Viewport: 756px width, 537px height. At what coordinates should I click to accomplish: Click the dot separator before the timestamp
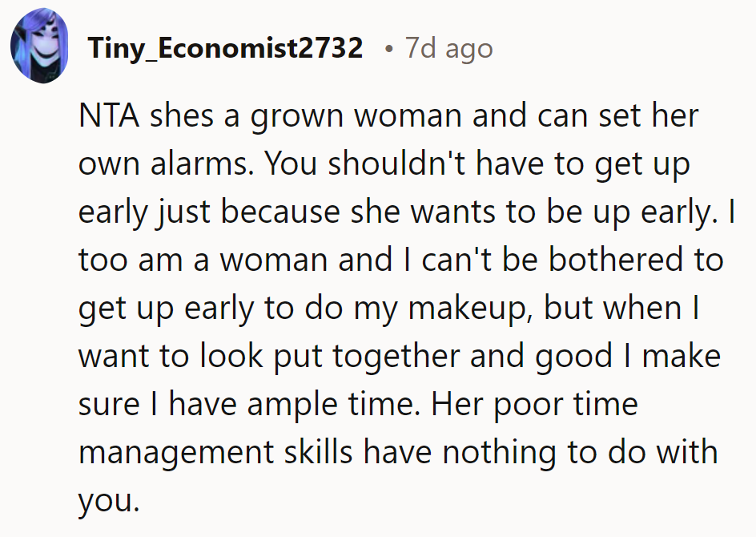click(389, 50)
